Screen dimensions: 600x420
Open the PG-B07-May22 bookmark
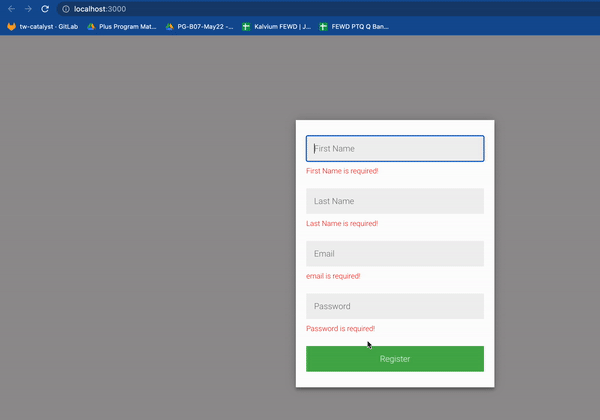tap(199, 27)
